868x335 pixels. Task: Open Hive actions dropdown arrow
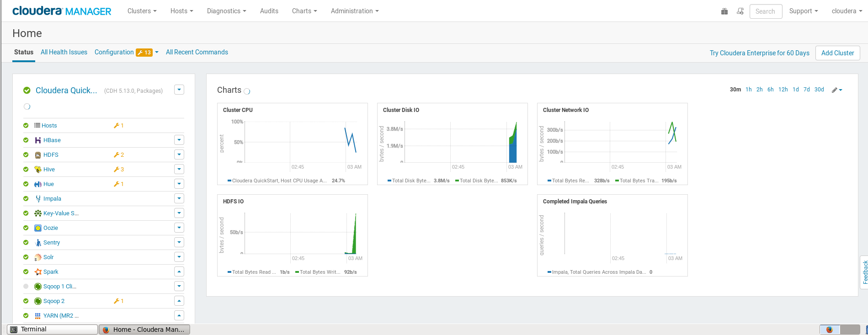(179, 169)
